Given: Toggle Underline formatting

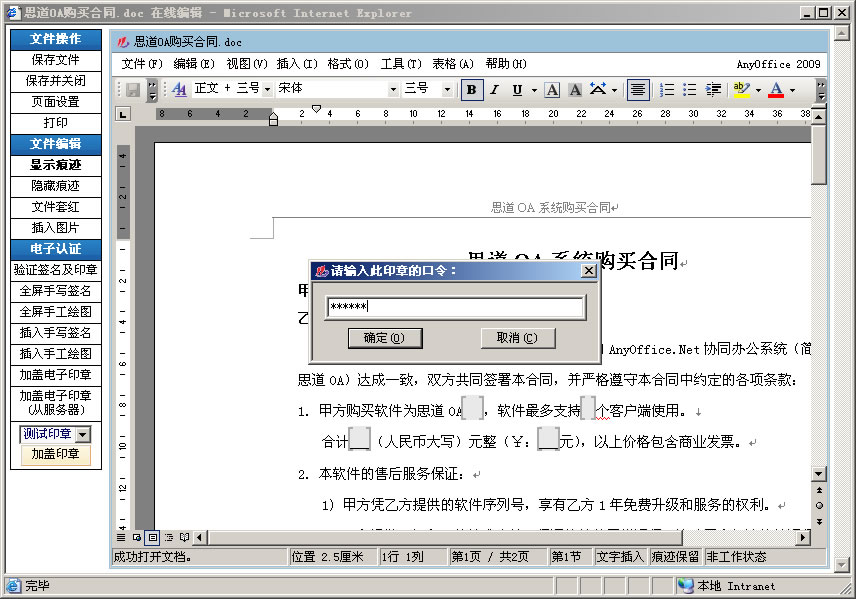Looking at the screenshot, I should point(518,90).
